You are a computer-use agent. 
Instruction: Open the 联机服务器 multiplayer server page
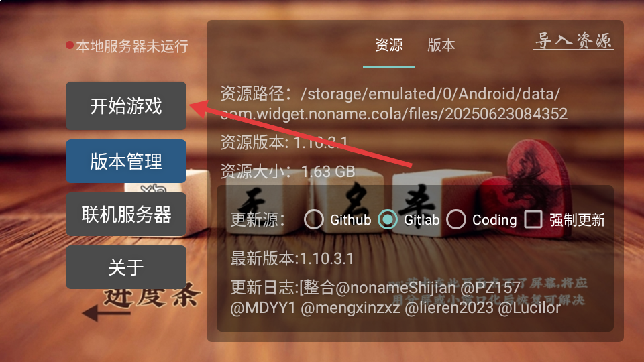point(126,215)
